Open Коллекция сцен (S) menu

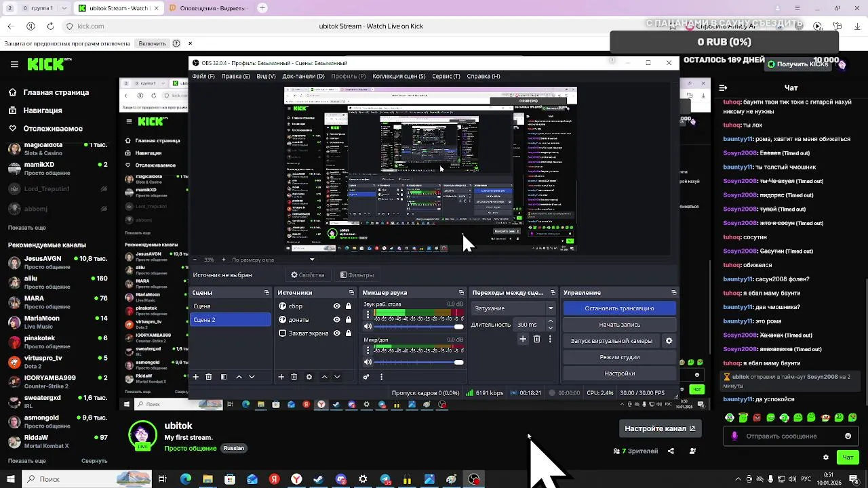click(x=399, y=77)
